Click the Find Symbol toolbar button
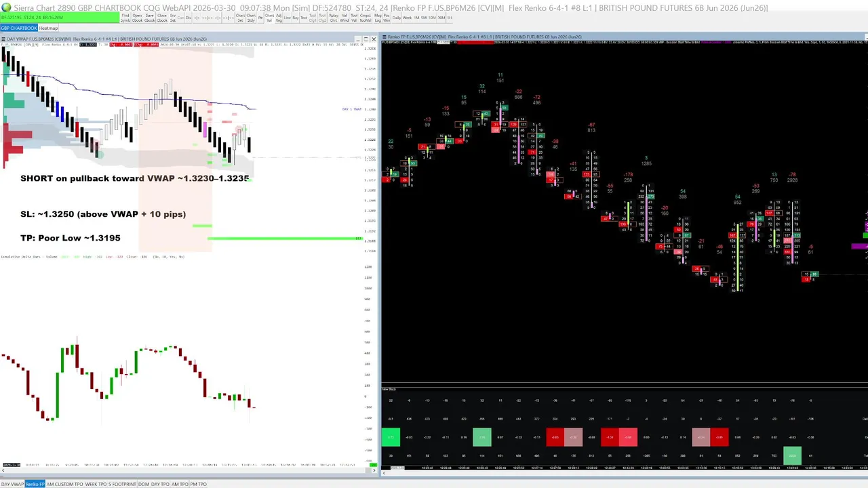This screenshot has height=488, width=868. tap(125, 18)
